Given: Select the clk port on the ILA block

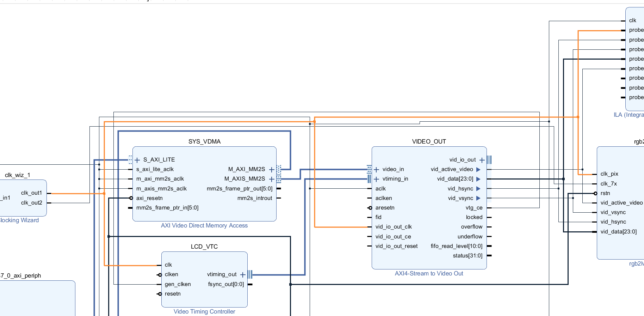Looking at the screenshot, I should pos(633,20).
